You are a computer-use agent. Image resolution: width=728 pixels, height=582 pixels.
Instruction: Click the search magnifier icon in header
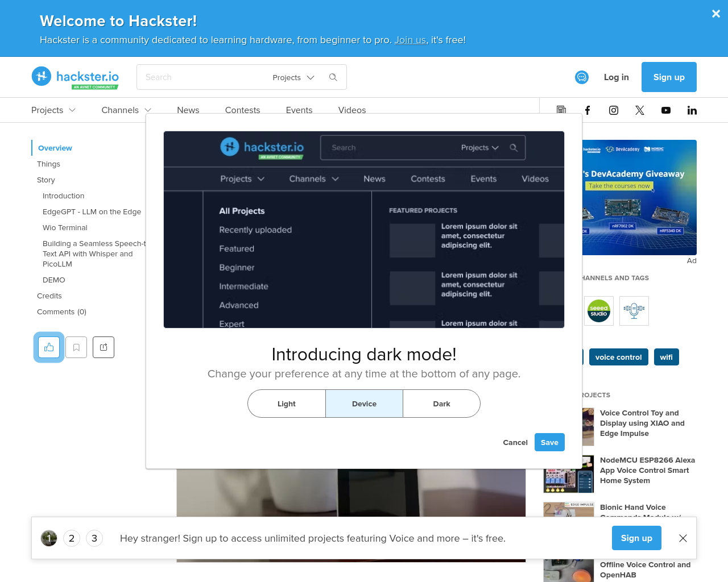click(x=333, y=77)
